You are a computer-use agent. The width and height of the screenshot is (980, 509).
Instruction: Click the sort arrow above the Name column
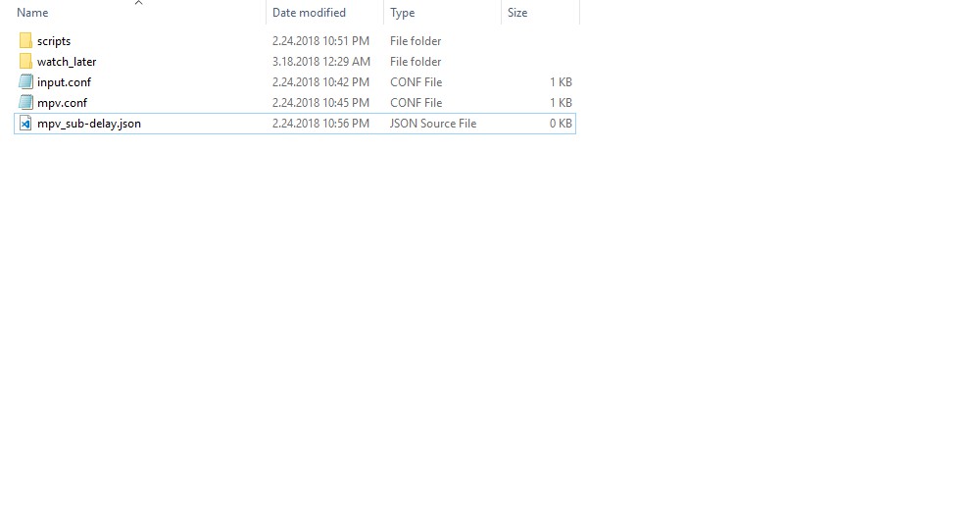pos(138,3)
